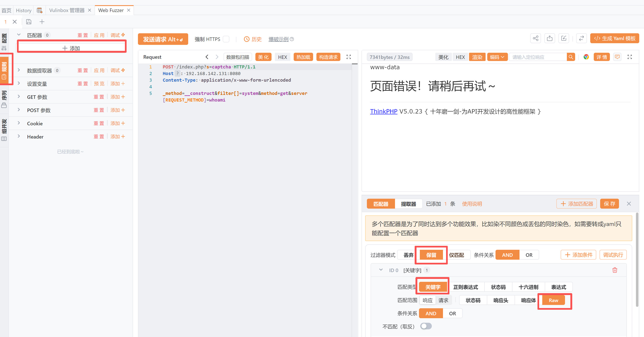Expand the 数据提取器 section

pos(19,70)
